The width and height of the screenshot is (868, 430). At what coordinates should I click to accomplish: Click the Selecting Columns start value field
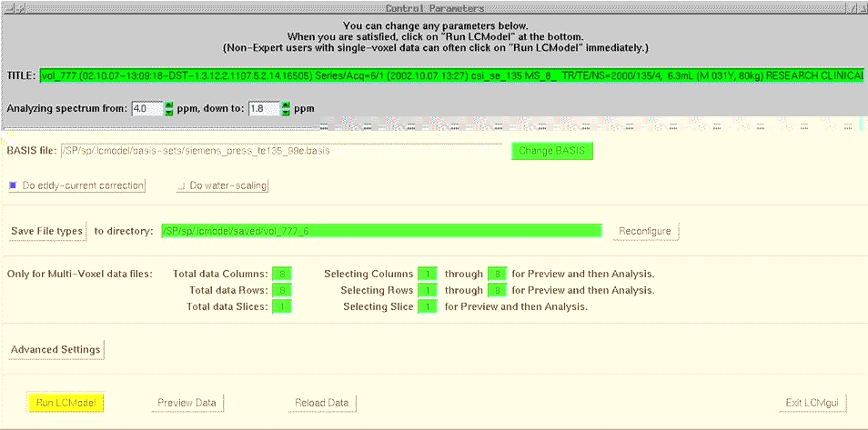click(x=427, y=274)
